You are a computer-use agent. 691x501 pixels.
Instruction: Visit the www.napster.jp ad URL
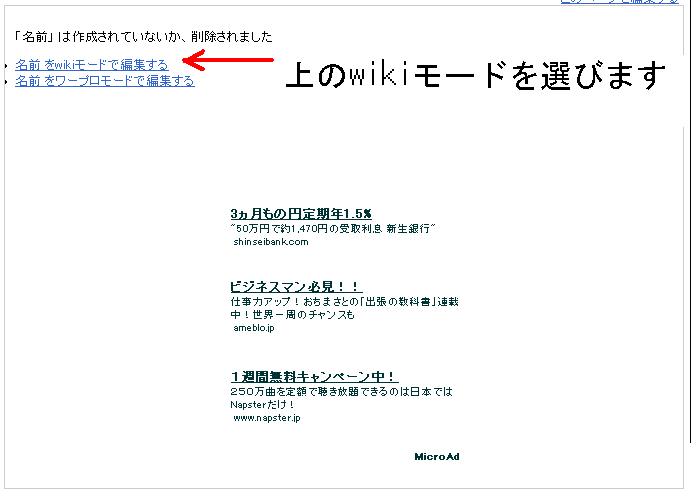pos(266,418)
